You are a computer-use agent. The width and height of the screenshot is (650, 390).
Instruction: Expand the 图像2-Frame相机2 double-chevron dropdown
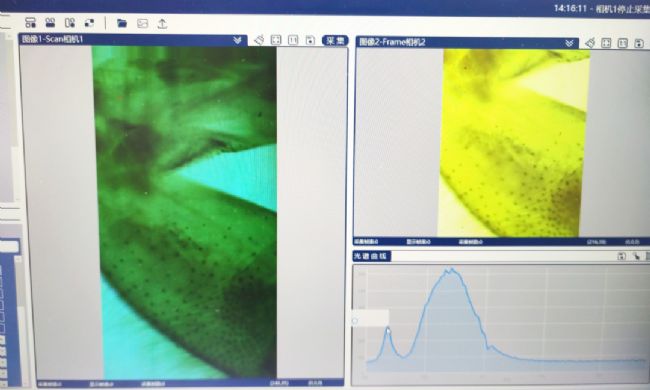tap(570, 43)
